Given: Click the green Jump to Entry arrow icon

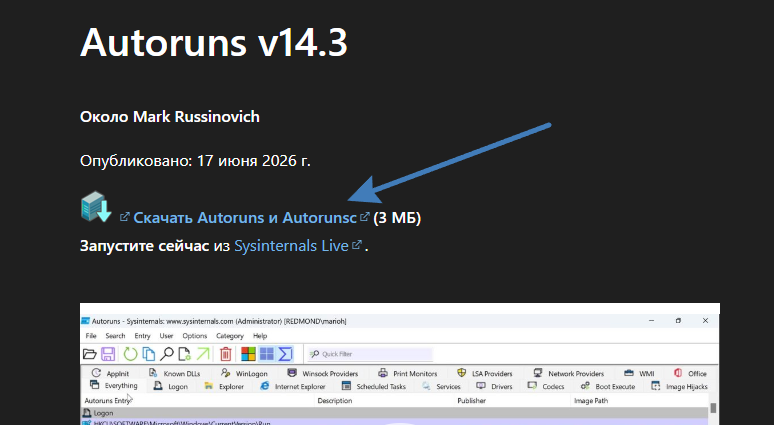Looking at the screenshot, I should tap(203, 354).
